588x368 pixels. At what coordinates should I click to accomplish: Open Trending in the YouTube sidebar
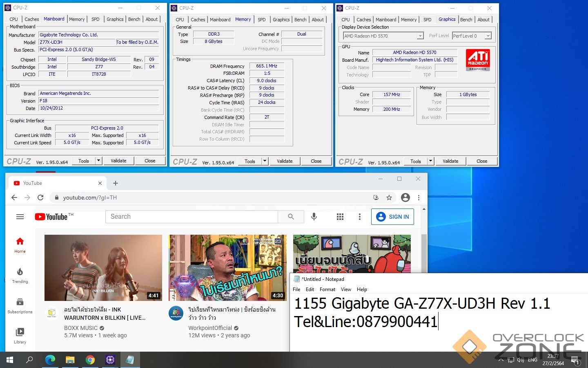tap(20, 276)
